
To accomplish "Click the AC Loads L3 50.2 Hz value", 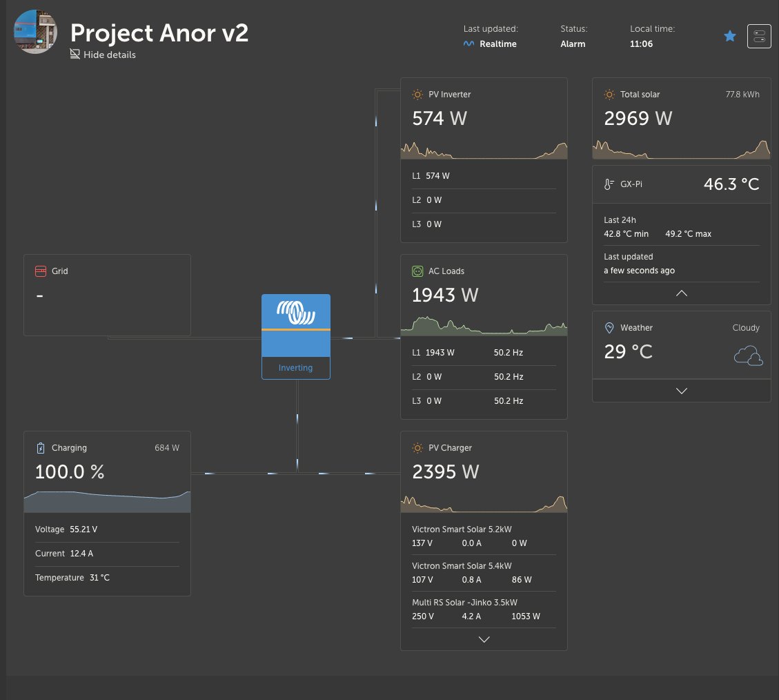I will pyautogui.click(x=509, y=401).
